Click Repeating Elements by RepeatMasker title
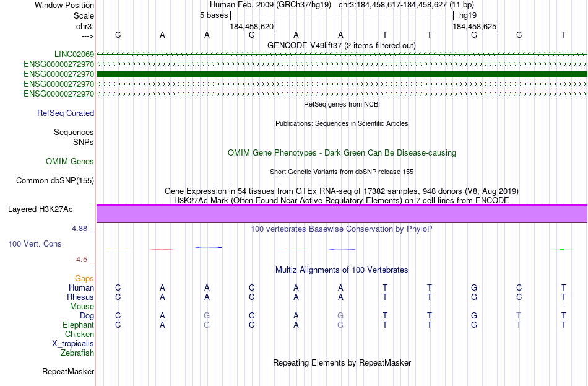The width and height of the screenshot is (588, 386). [342, 363]
